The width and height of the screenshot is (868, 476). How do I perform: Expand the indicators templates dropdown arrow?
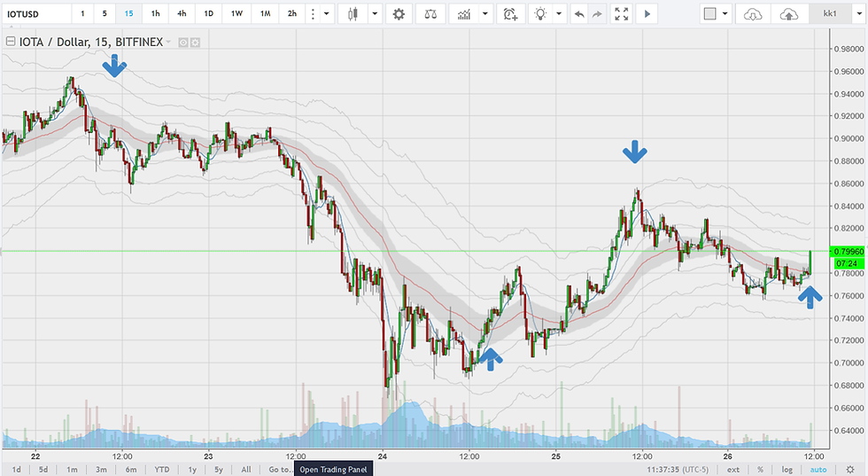(485, 14)
